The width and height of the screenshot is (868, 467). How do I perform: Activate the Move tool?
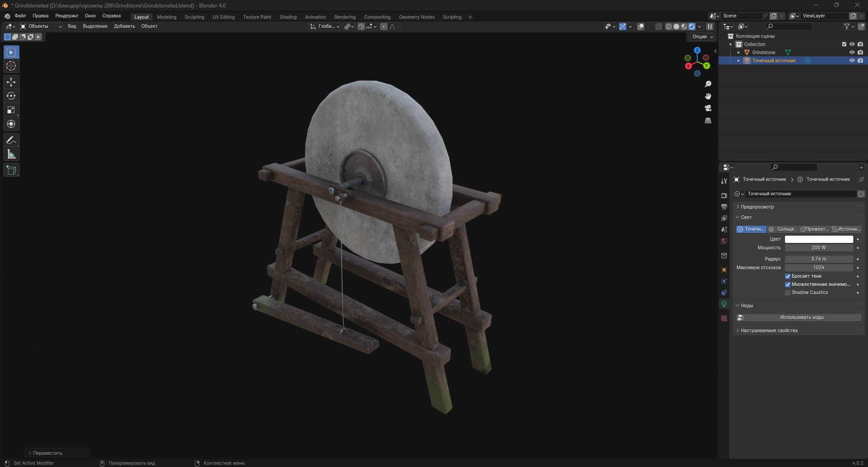11,82
